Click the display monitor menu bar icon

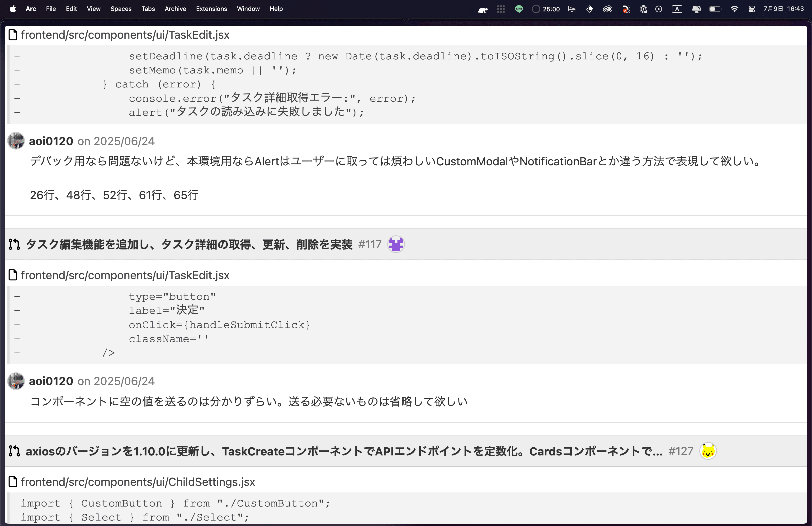696,9
